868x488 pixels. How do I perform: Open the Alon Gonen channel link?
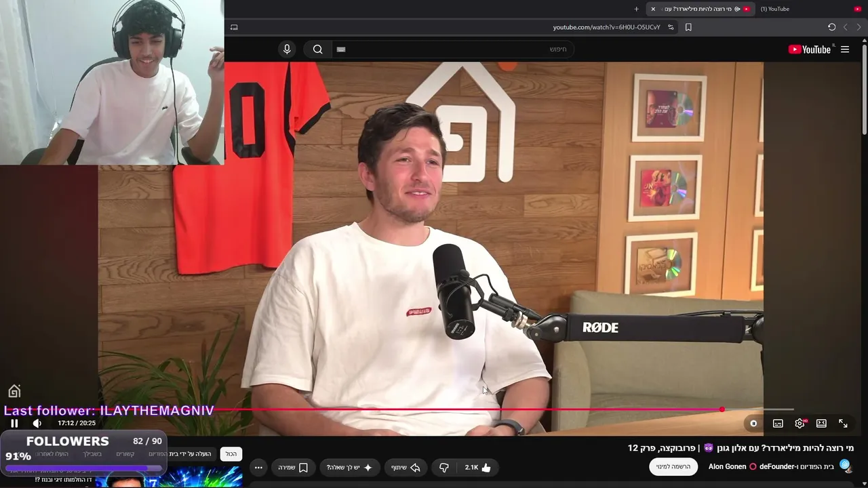(x=728, y=466)
